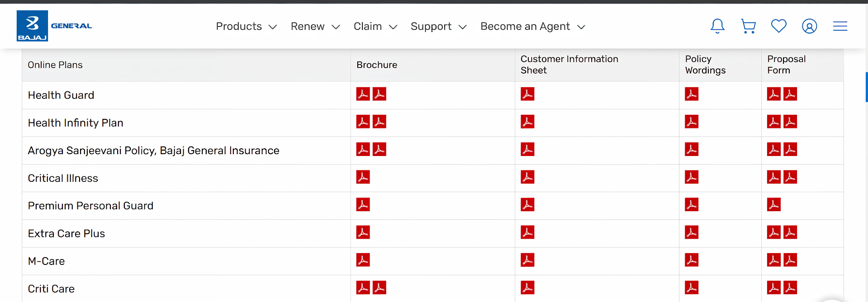Screen dimensions: 868x302
Task: Open Extra Care Plus brochure PDF
Action: click(363, 232)
